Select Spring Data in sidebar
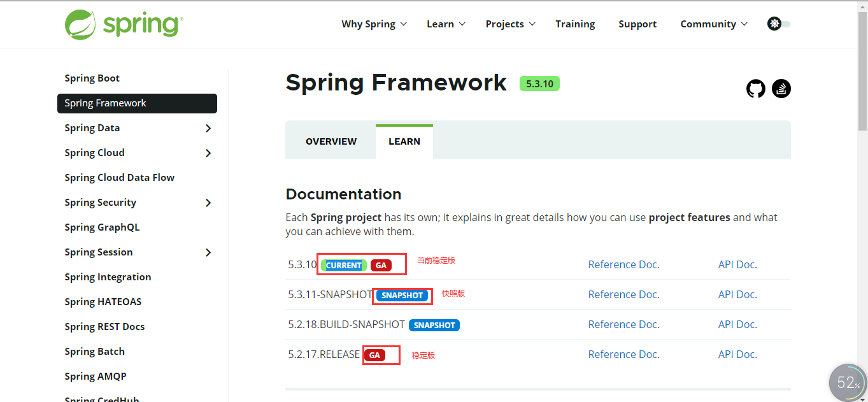Screen dimensions: 868x402 click(x=92, y=128)
